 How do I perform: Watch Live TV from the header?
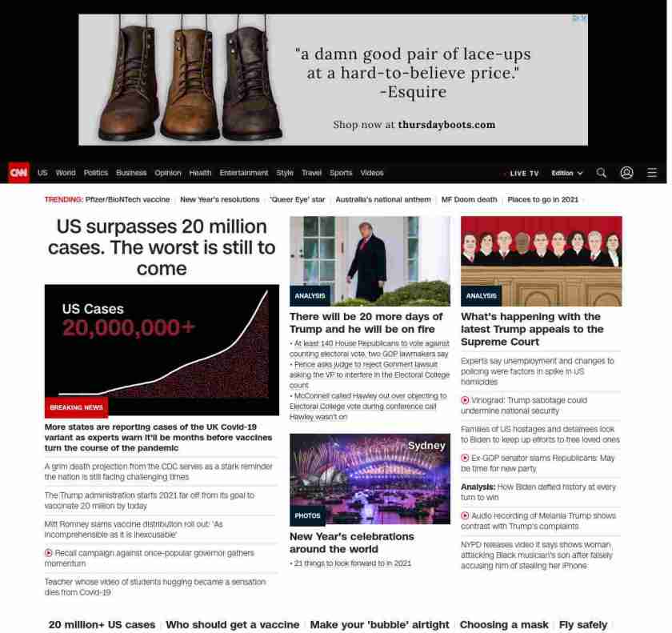523,173
